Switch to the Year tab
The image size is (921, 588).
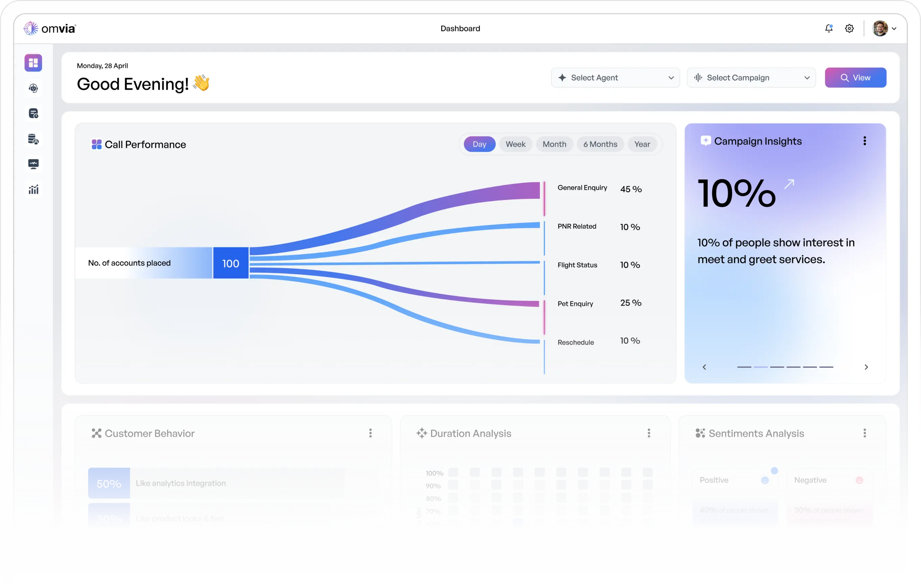[642, 144]
